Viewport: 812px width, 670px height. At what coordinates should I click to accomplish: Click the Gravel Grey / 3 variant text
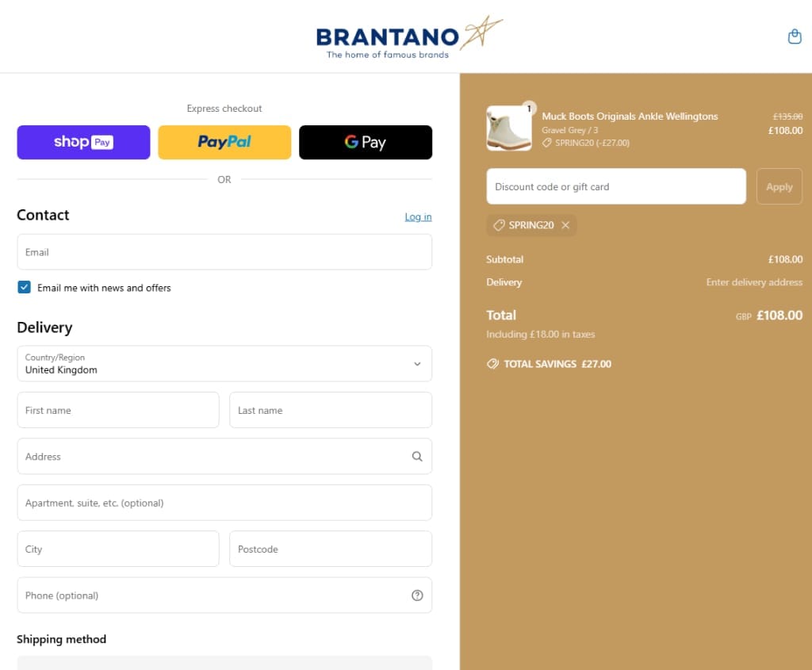(569, 131)
